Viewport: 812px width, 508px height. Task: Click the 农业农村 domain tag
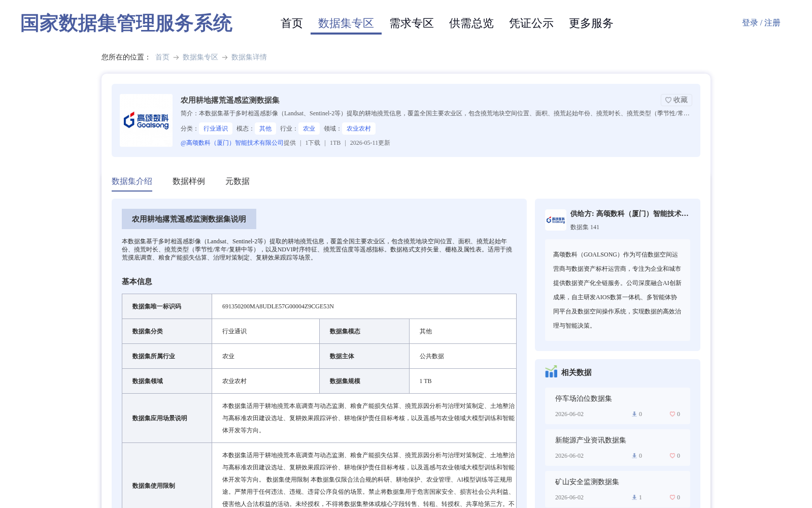tap(359, 129)
